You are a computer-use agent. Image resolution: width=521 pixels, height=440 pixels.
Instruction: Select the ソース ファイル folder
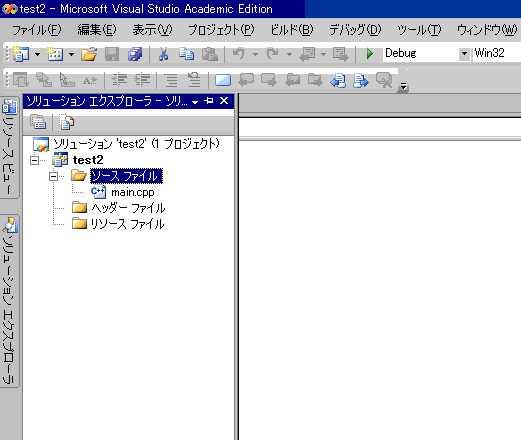pos(126,176)
